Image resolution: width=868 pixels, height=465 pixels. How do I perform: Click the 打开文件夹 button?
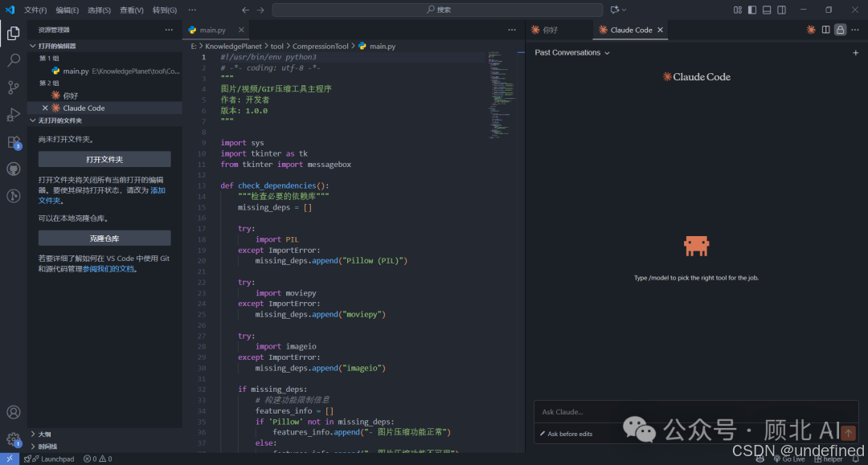pyautogui.click(x=104, y=159)
